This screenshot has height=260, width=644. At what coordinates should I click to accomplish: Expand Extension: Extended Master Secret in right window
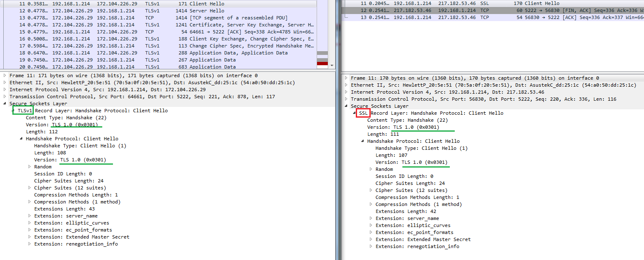click(371, 239)
